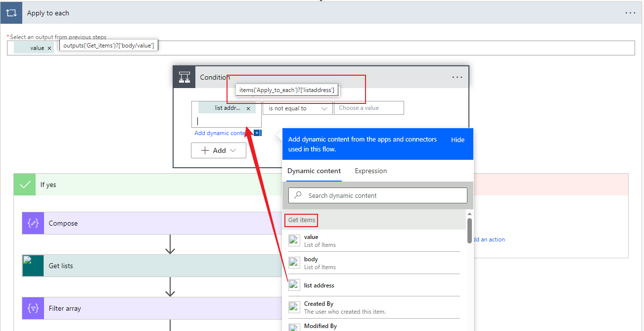Select the Apply to each loop icon

coord(11,12)
